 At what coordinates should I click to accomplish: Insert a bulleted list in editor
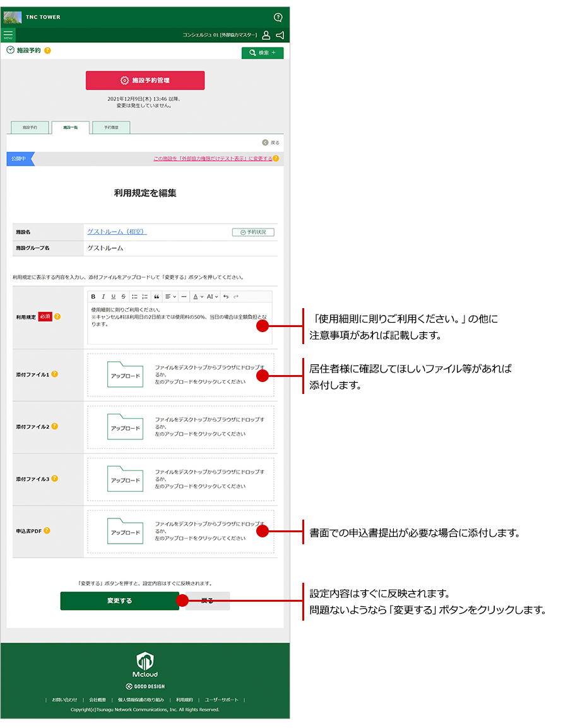coord(134,296)
